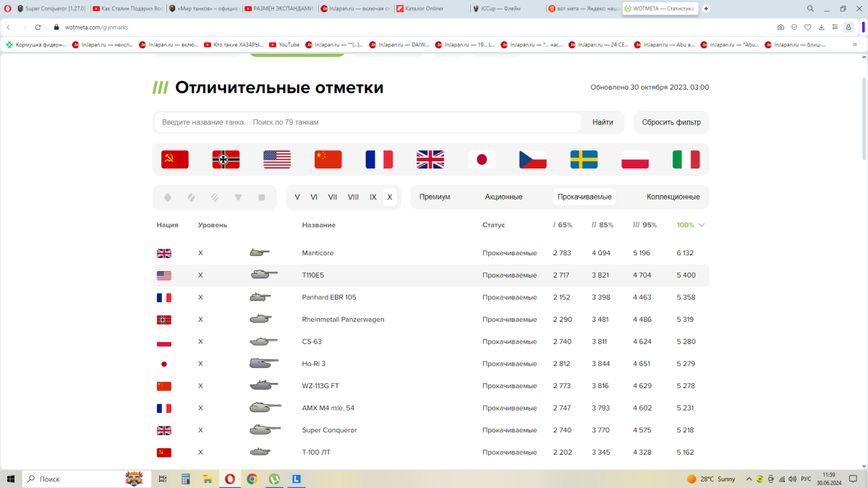The height and width of the screenshot is (488, 868).
Task: Add page to bookmarks with heart
Action: pos(808,27)
